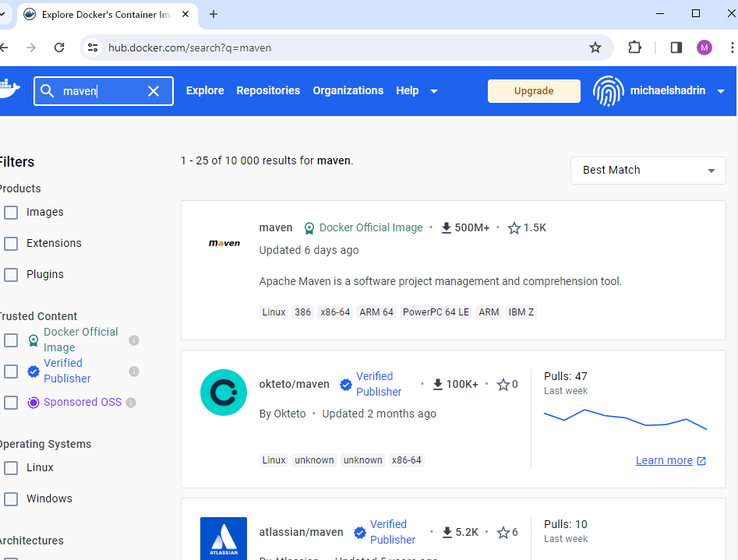Click the Sponsored OSS filter label

pyautogui.click(x=83, y=402)
